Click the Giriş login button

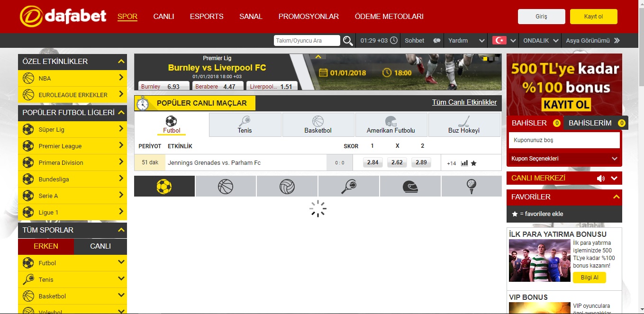541,17
